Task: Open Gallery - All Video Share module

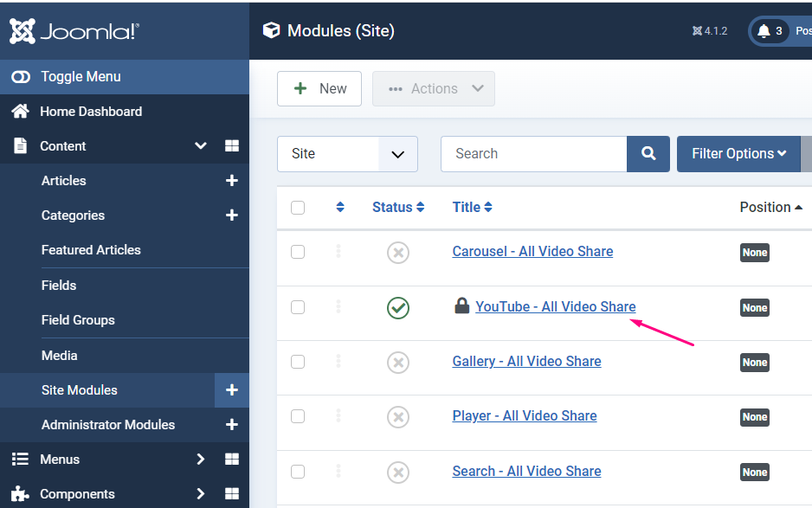Action: [526, 361]
